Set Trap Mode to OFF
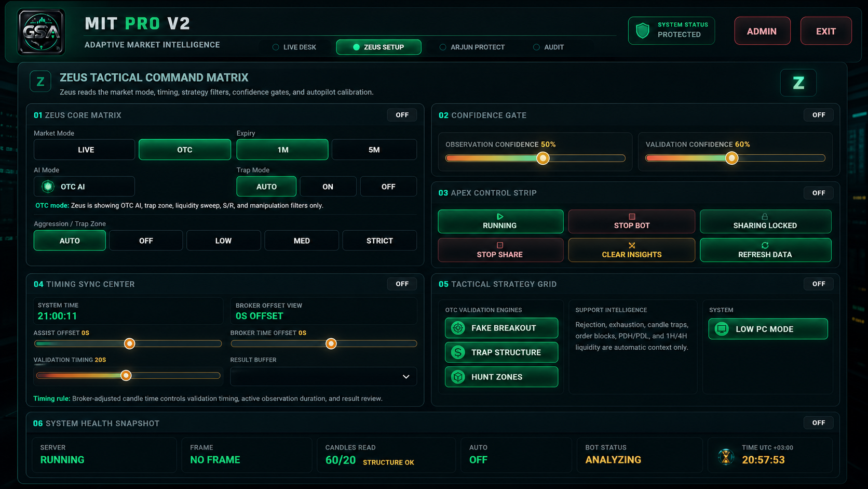This screenshot has width=868, height=489. click(x=388, y=187)
